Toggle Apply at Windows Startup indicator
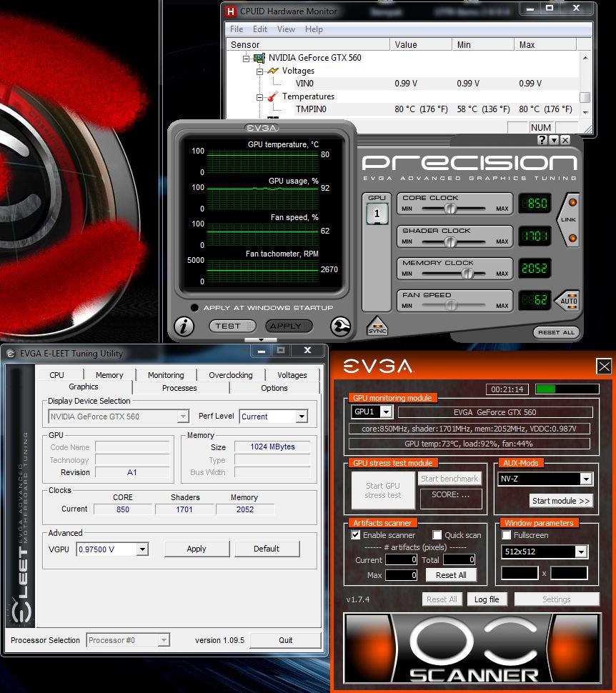 pos(194,308)
